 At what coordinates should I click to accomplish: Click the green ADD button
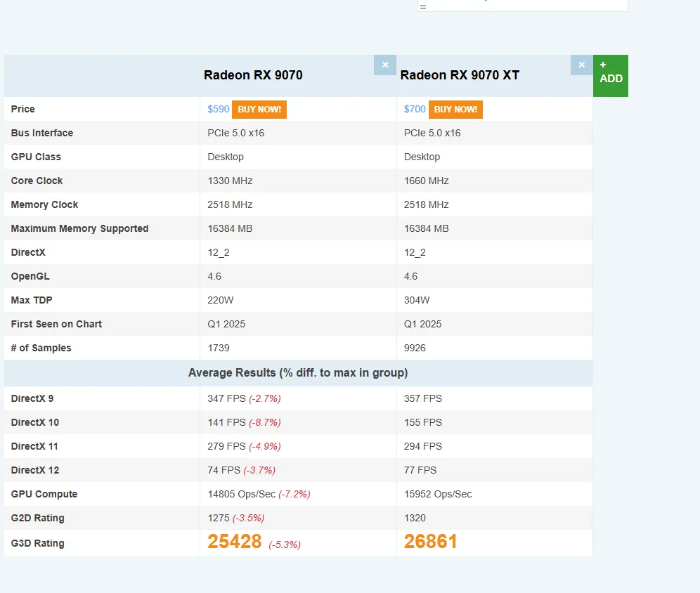(610, 76)
